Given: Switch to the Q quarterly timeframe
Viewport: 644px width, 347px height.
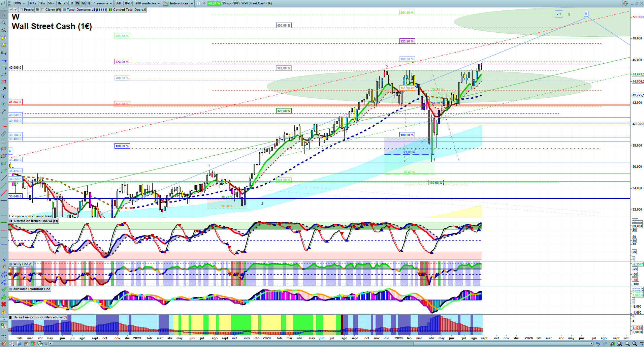Looking at the screenshot, I should point(89,3).
